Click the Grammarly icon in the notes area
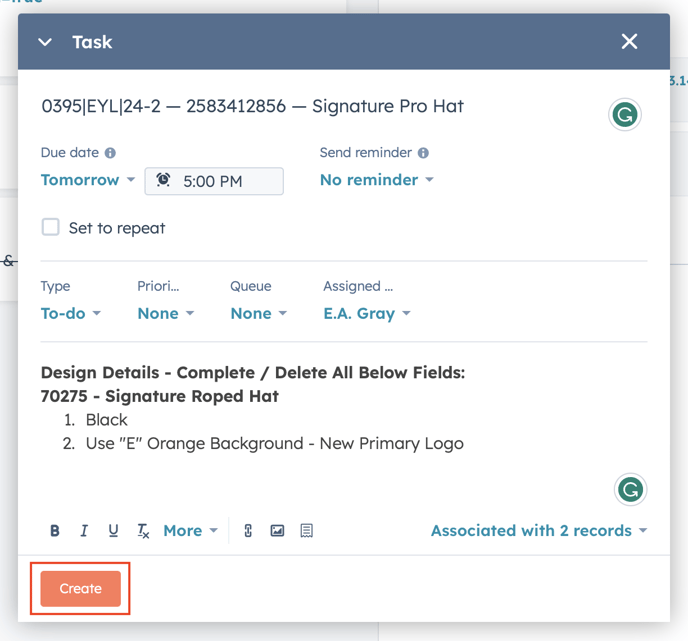 click(630, 489)
